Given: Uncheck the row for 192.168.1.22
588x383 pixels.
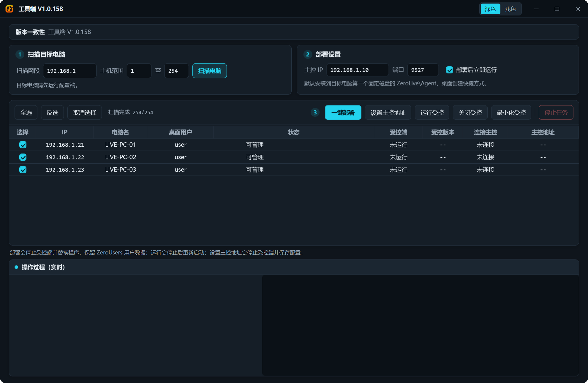Looking at the screenshot, I should pos(23,157).
